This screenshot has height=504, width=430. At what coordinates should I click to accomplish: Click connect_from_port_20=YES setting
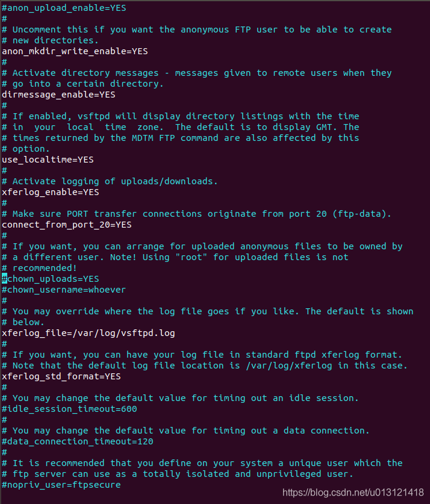point(67,225)
